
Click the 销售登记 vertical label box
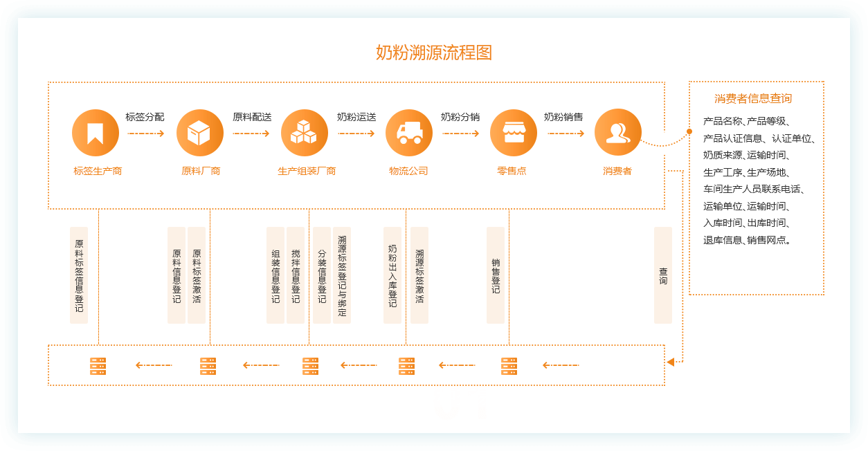pos(496,275)
